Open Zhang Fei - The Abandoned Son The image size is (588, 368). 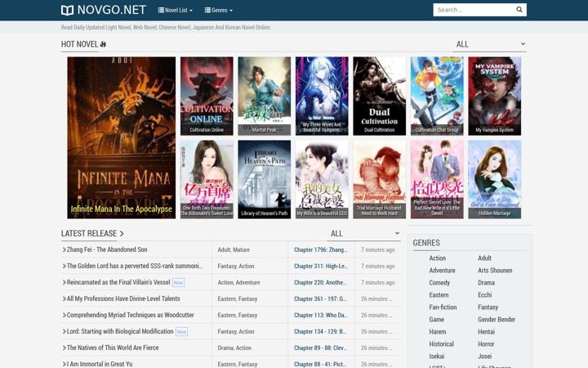click(x=107, y=249)
